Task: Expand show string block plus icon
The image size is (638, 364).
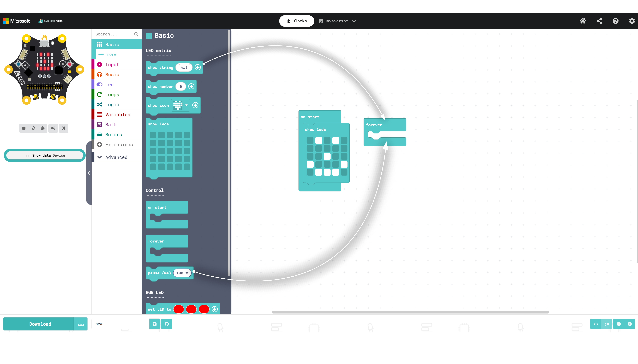Action: [198, 67]
